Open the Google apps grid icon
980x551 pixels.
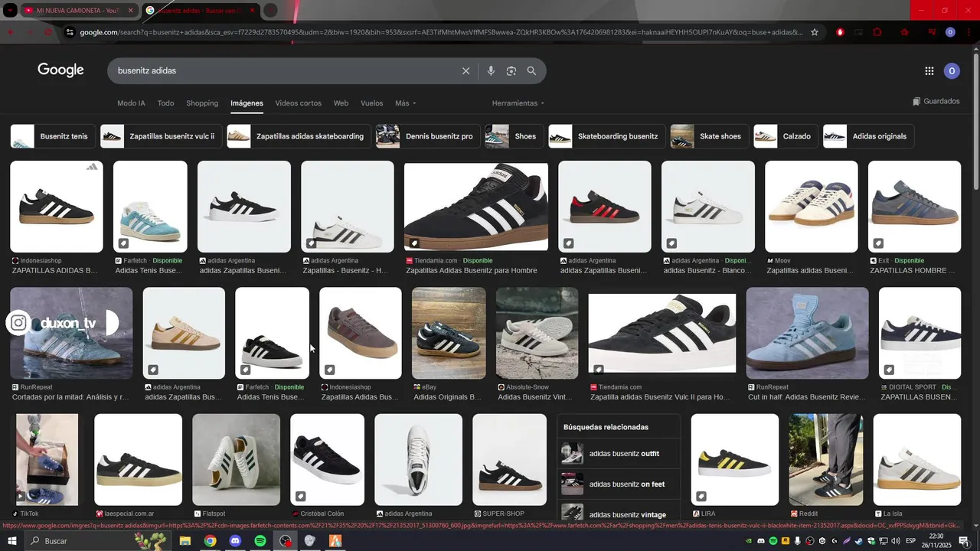pos(929,70)
